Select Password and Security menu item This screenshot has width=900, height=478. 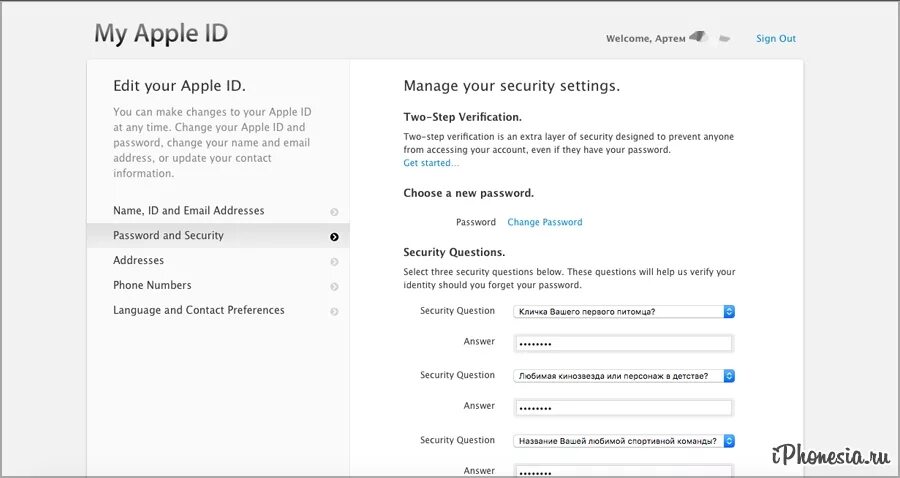168,236
